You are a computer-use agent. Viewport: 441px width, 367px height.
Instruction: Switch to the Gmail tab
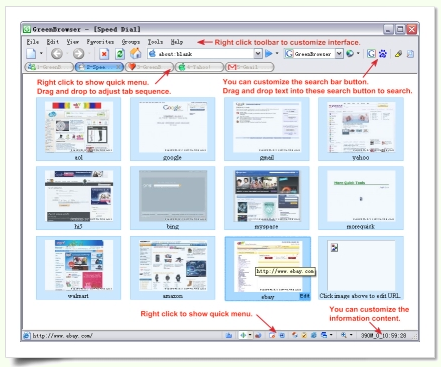click(x=250, y=67)
